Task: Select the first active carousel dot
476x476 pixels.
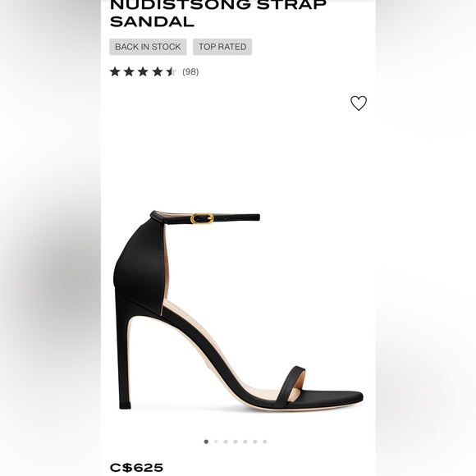Action: [206, 442]
